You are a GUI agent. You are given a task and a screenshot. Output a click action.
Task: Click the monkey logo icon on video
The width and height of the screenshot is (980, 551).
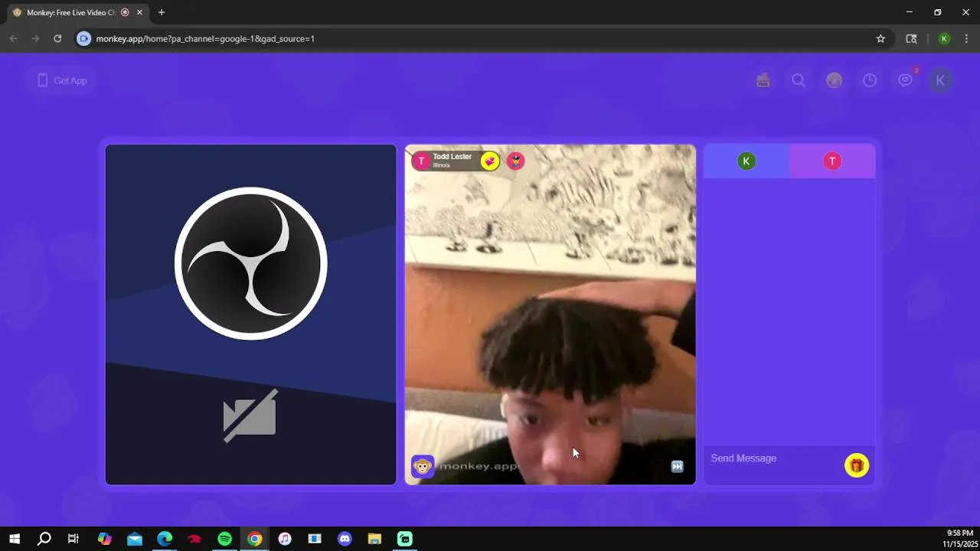(x=423, y=466)
